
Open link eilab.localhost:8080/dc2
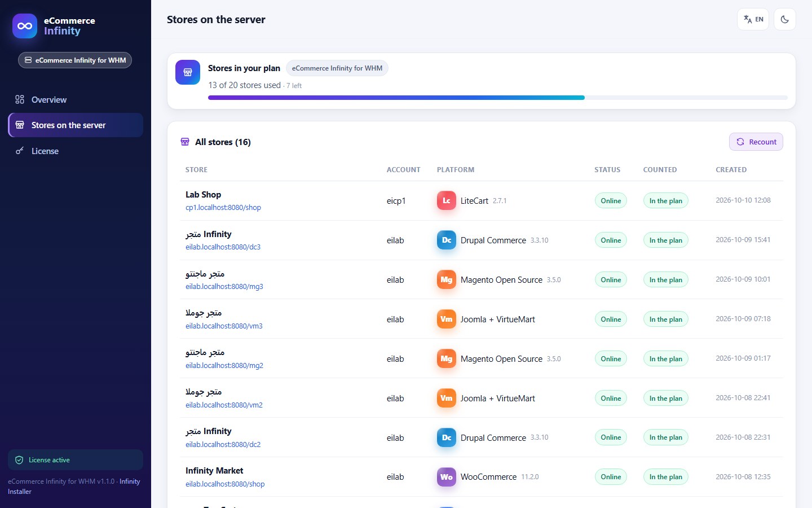click(x=223, y=445)
